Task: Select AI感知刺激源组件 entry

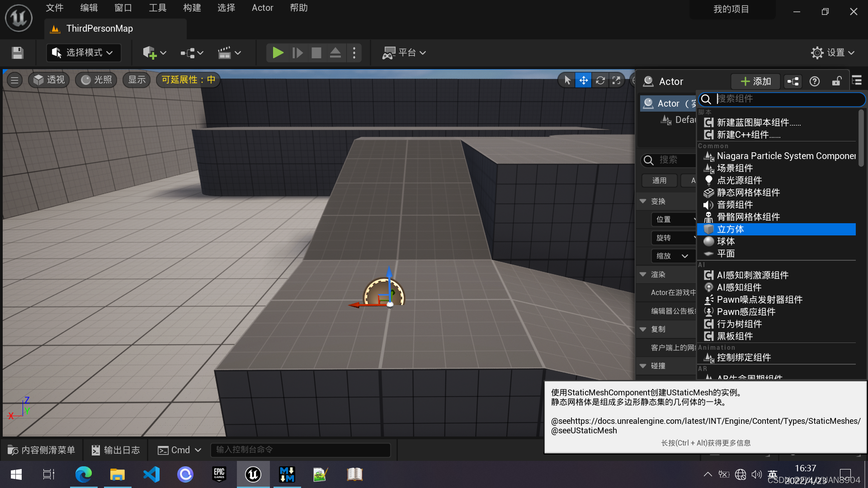Action: pos(776,276)
